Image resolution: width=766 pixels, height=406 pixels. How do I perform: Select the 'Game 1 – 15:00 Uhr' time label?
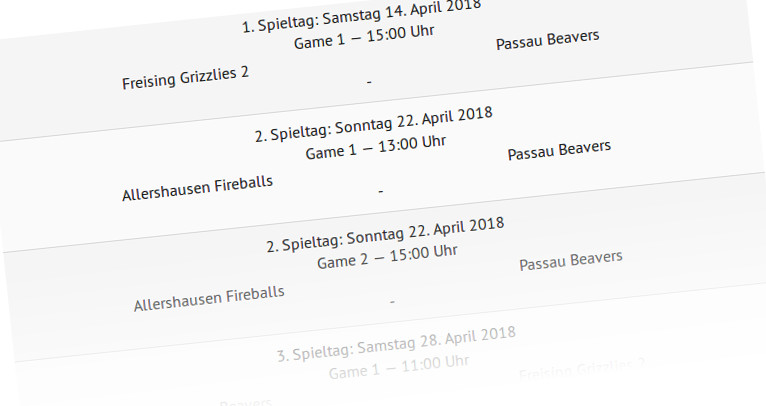pos(364,37)
